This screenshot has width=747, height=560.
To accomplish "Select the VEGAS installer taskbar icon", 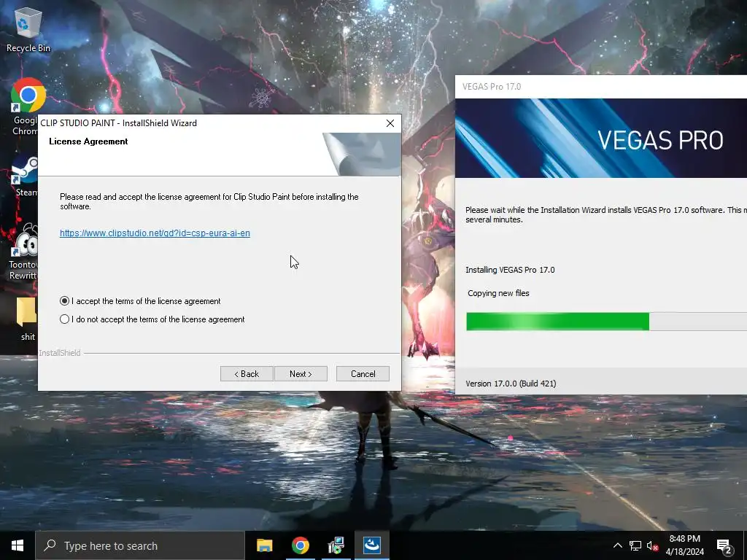I will [x=336, y=545].
